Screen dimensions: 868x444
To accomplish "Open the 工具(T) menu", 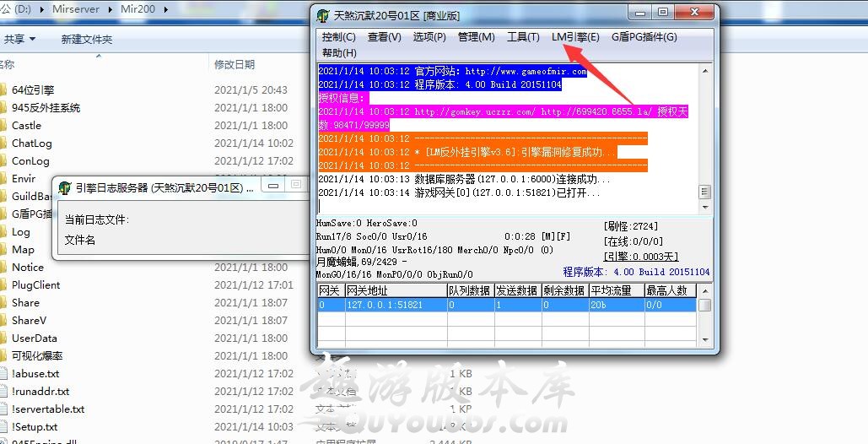I will [523, 37].
